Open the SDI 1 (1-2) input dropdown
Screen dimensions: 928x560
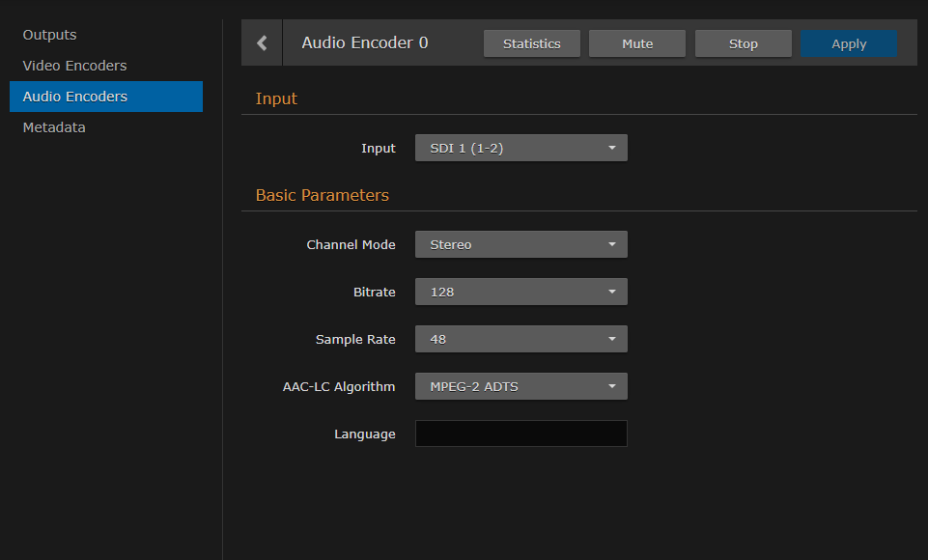pos(520,148)
